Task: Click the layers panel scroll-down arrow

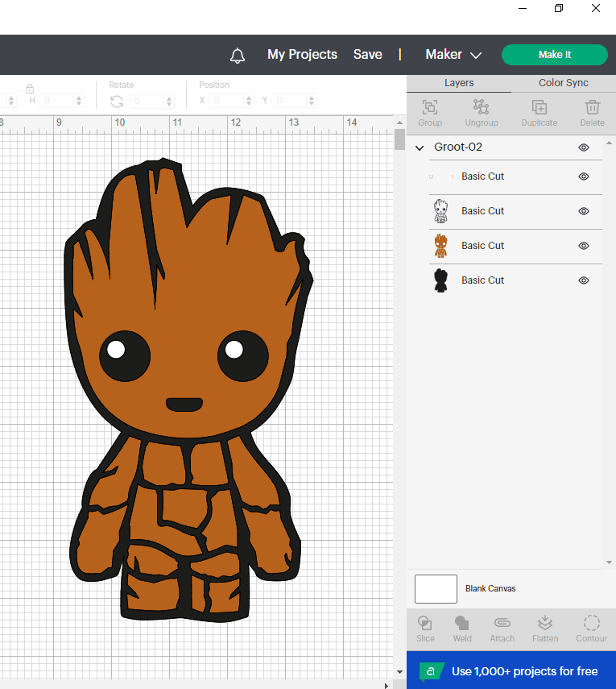Action: pyautogui.click(x=609, y=562)
